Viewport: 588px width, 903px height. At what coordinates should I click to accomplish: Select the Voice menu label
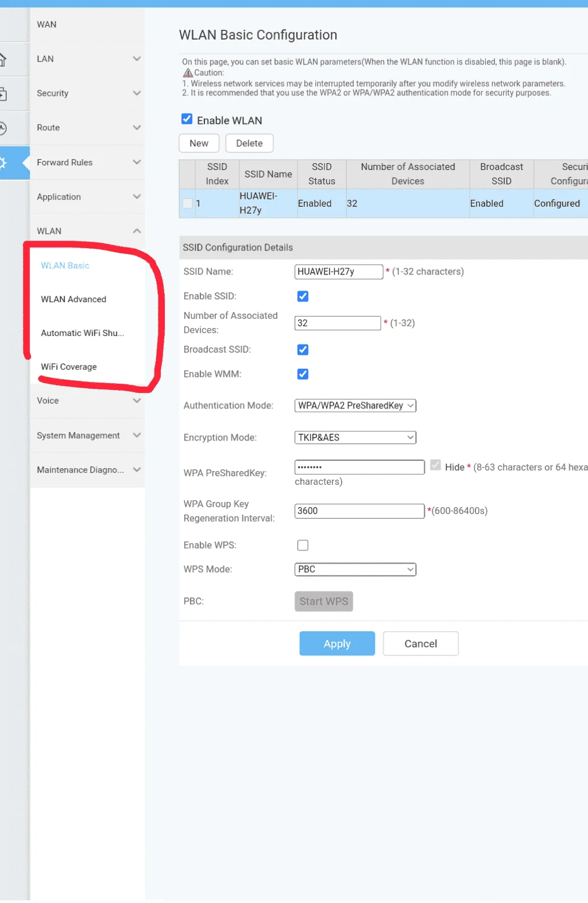click(x=48, y=400)
